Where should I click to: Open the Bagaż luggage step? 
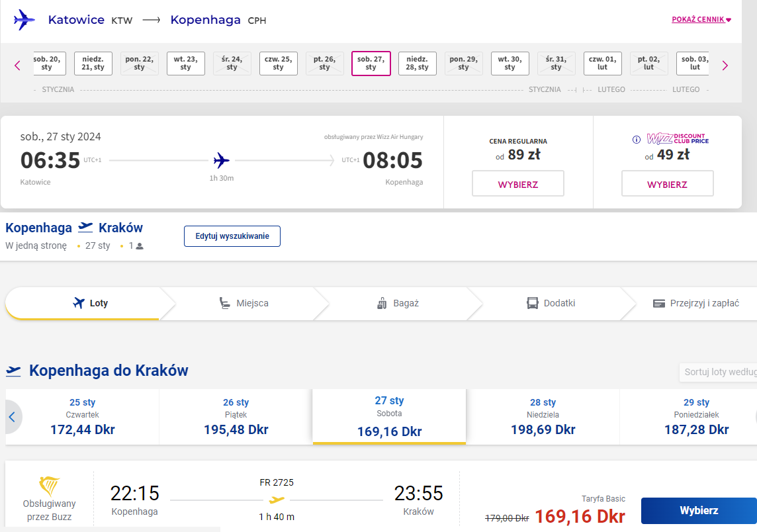tap(398, 303)
